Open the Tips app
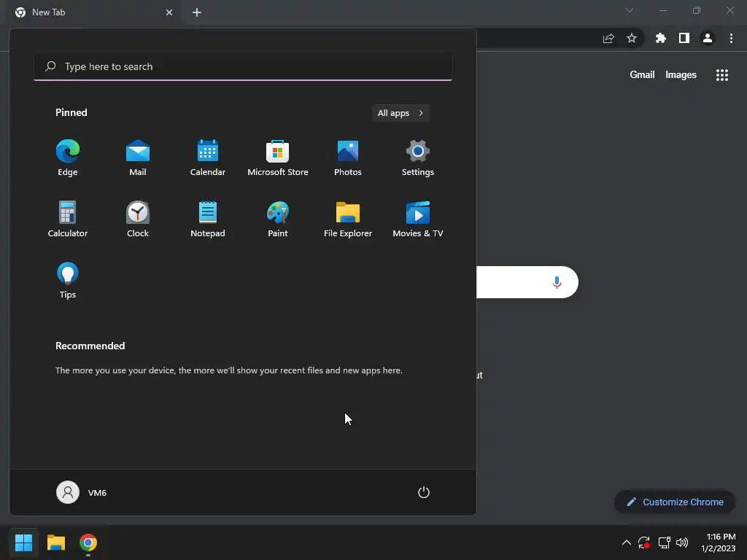This screenshot has height=560, width=747. coord(68,281)
